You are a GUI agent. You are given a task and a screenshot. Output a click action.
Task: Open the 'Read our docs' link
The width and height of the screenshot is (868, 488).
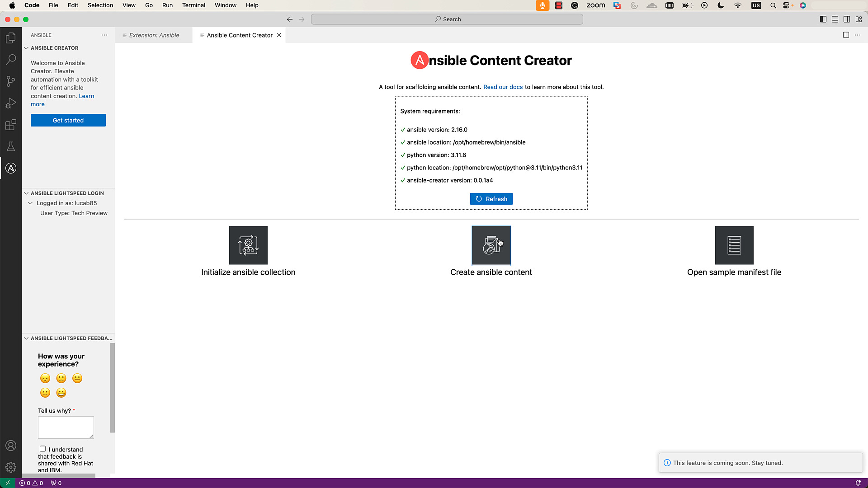tap(503, 87)
